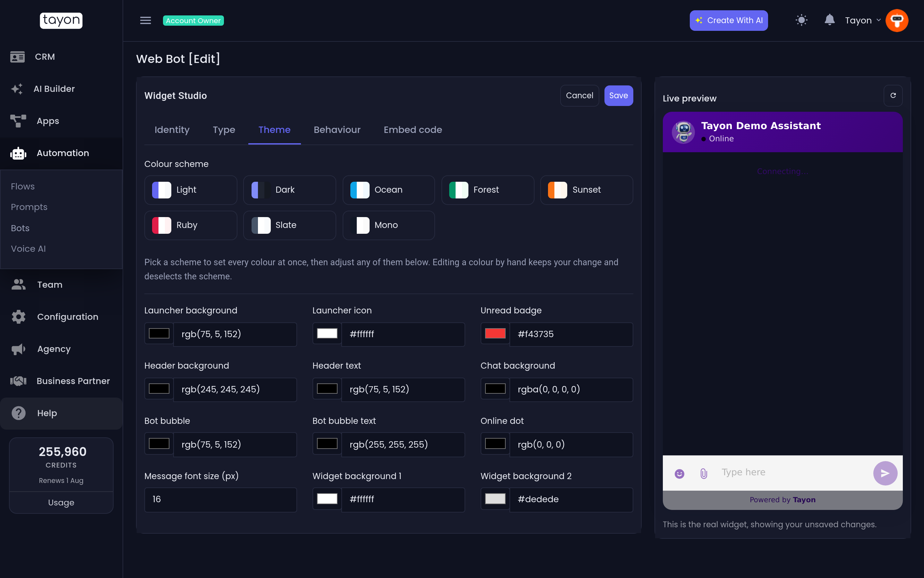Click the Help question mark icon
The width and height of the screenshot is (924, 578).
click(18, 413)
